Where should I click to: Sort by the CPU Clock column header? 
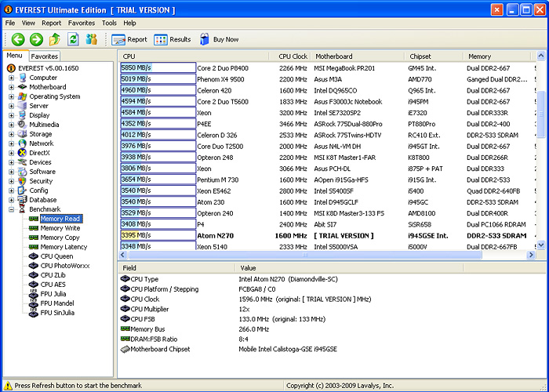[290, 56]
